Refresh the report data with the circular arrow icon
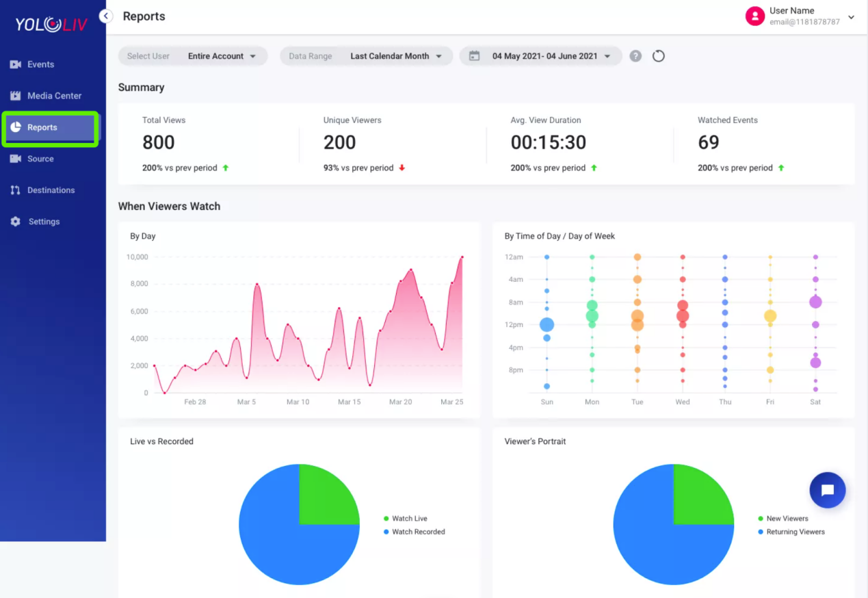Viewport: 868px width, 598px height. click(659, 56)
